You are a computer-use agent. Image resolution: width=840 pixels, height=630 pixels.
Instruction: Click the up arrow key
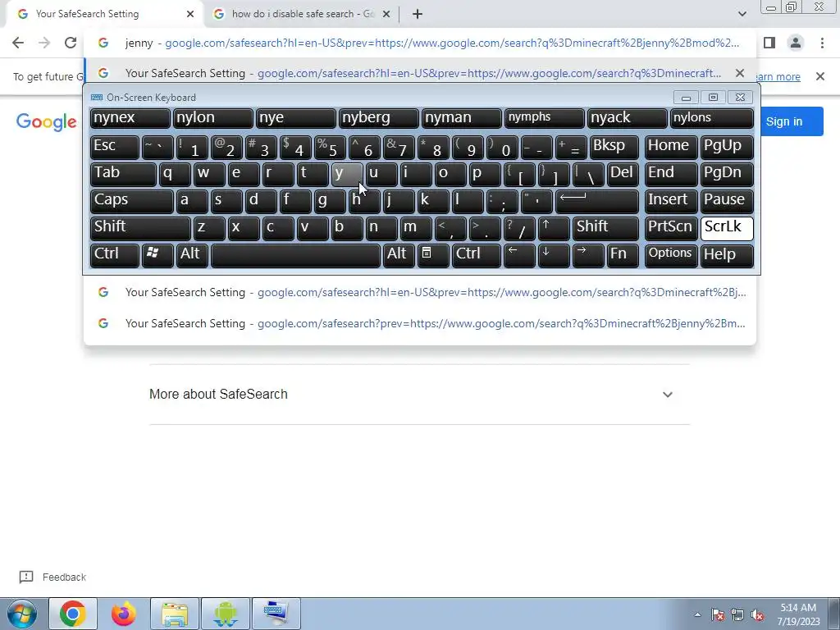554,228
